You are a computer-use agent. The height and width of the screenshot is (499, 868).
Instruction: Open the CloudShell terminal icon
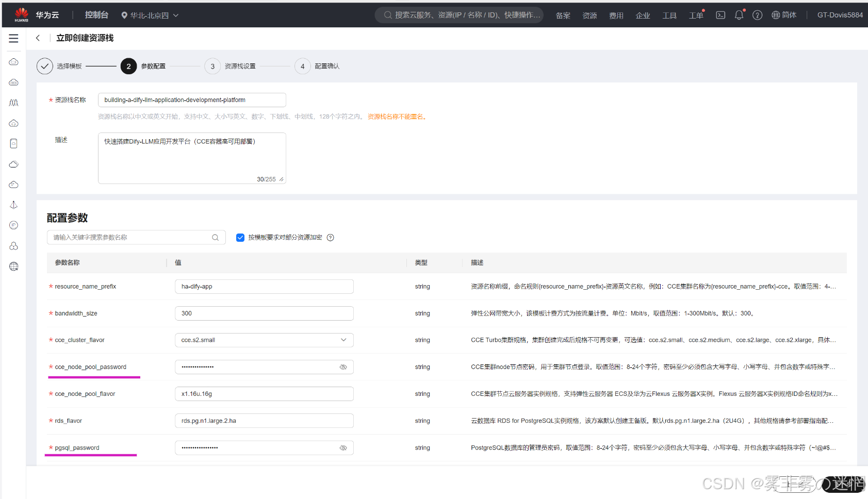tap(720, 15)
